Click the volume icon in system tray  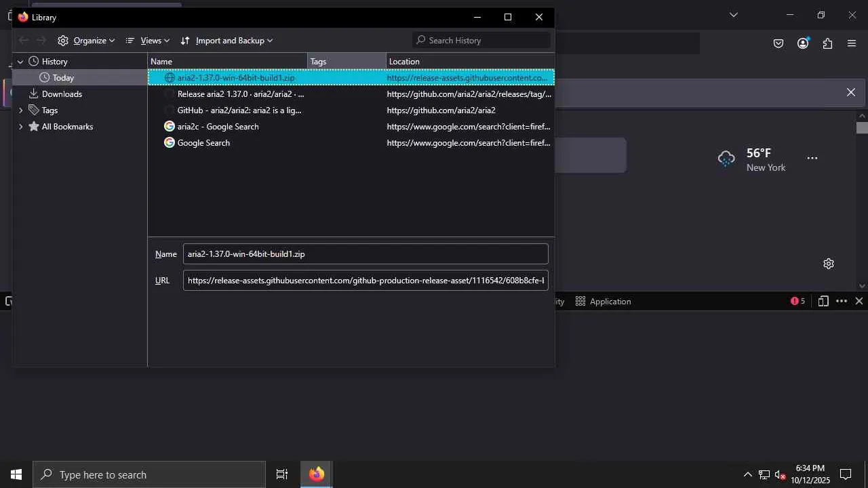click(x=781, y=474)
